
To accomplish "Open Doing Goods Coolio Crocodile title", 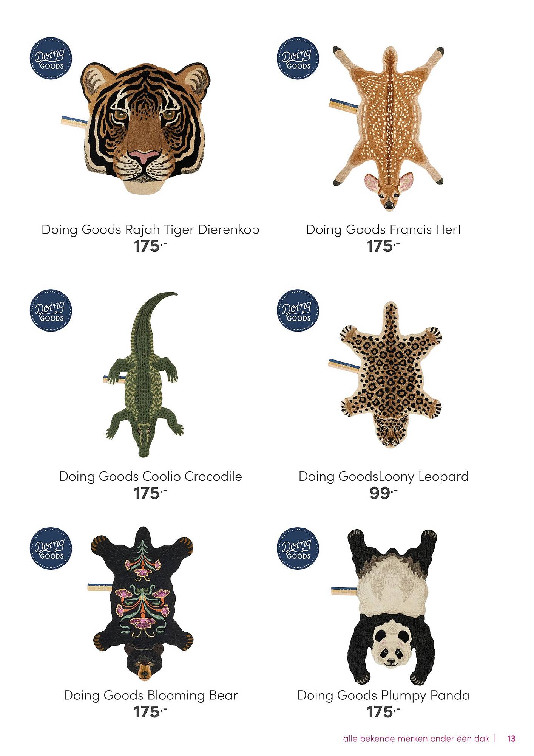I will point(150,476).
